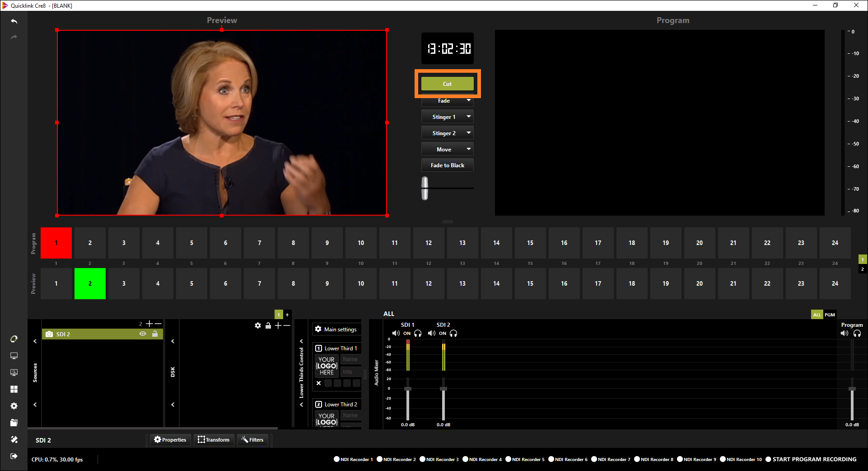Open the Move transition dropdown arrow
This screenshot has width=868, height=471.
tap(469, 149)
